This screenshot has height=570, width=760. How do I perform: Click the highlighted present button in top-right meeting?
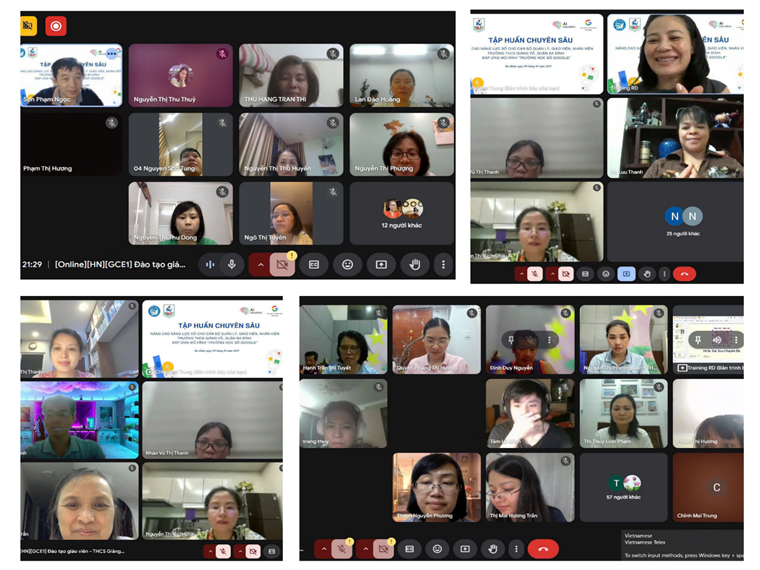[x=626, y=273]
